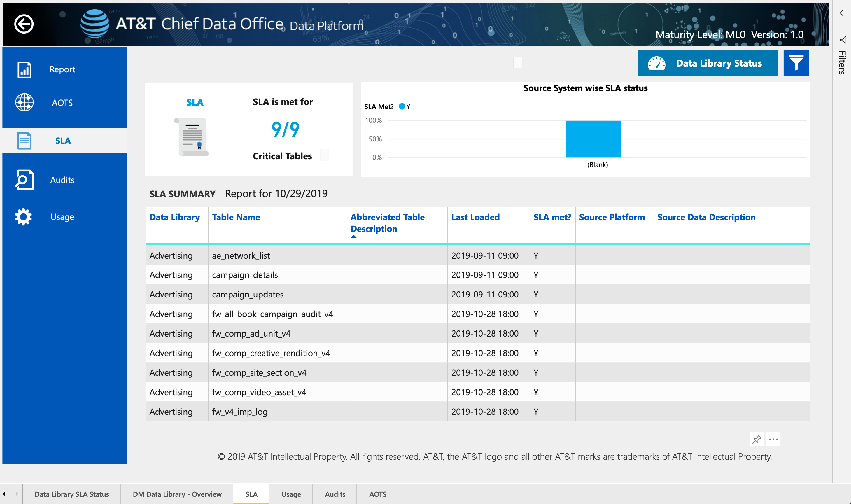The image size is (851, 504).
Task: Click the Report bar chart icon
Action: tap(24, 70)
